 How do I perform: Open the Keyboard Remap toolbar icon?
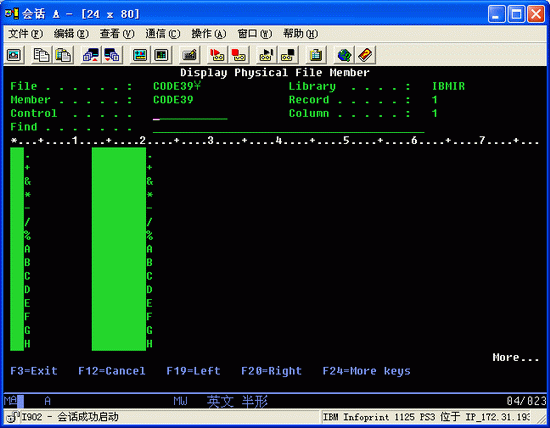coord(189,55)
